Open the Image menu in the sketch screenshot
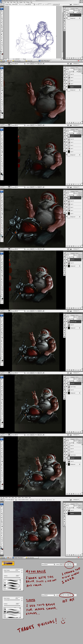 8,2
